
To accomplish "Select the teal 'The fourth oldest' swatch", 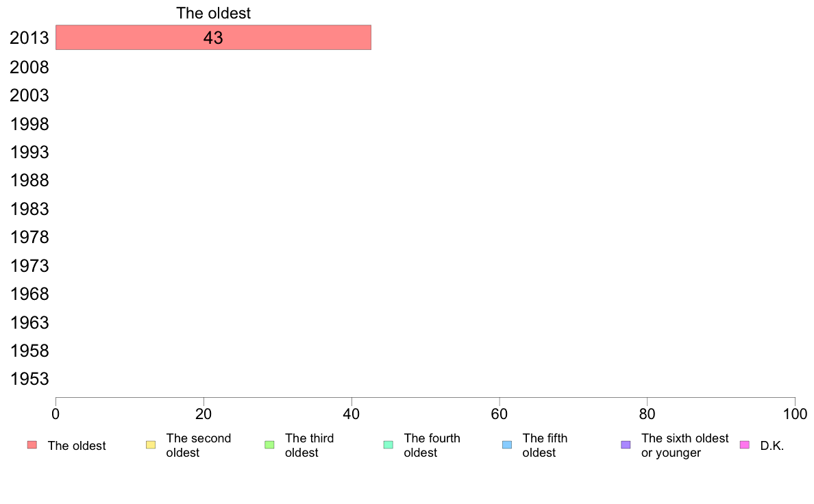I will pos(388,445).
